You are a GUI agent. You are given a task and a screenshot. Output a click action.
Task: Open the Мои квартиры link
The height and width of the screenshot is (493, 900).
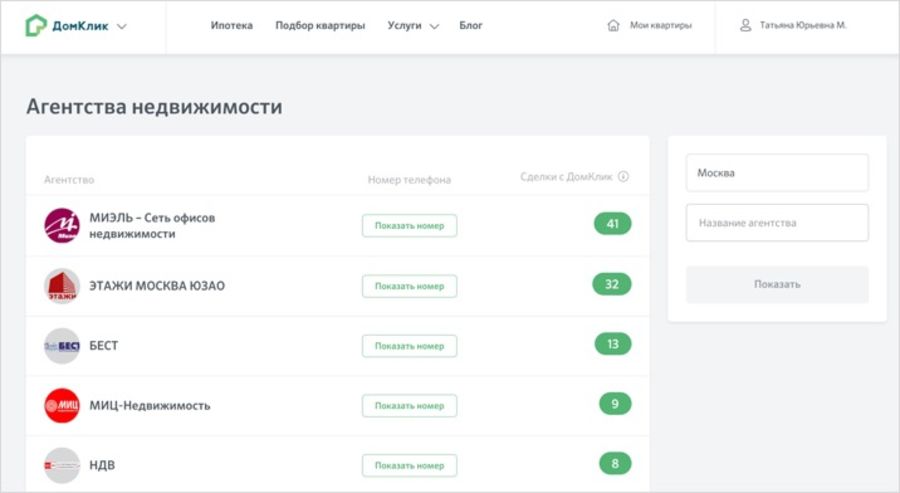pyautogui.click(x=661, y=25)
